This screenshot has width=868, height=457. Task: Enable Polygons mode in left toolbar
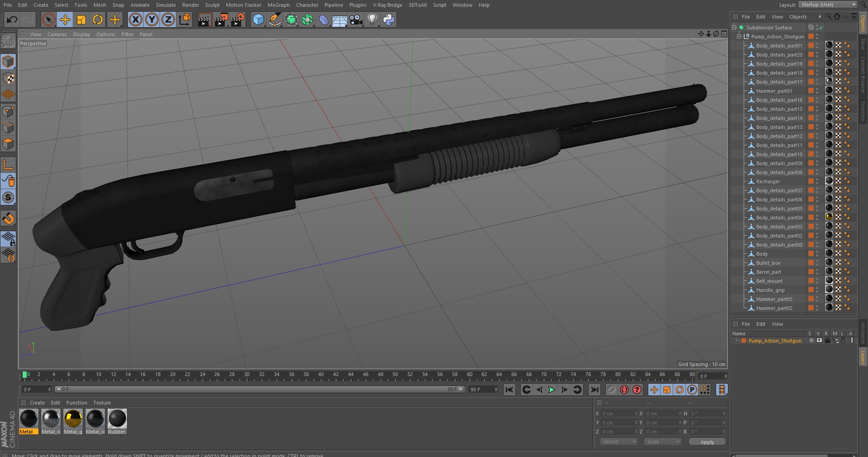click(8, 144)
